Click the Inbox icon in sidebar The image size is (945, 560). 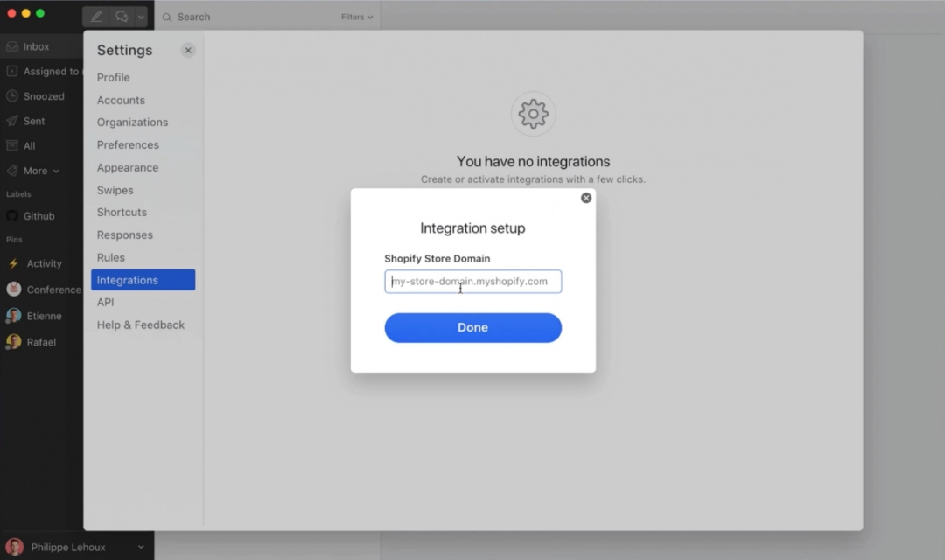pyautogui.click(x=12, y=47)
